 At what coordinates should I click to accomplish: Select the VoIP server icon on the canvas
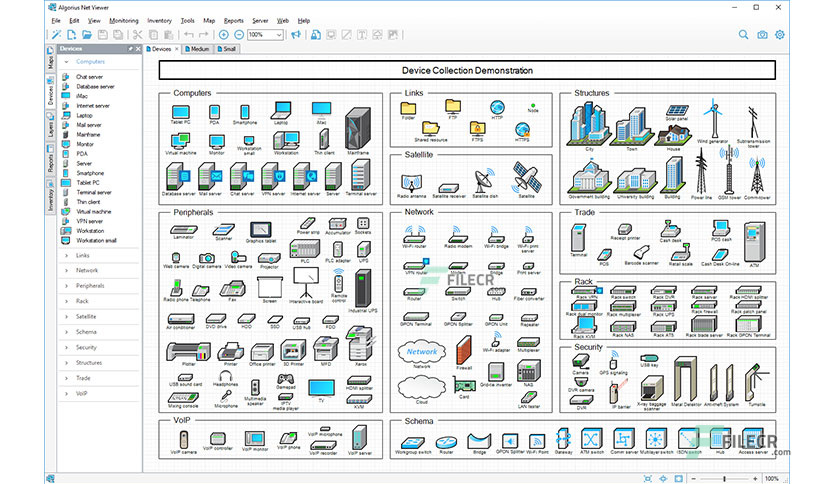coord(360,438)
